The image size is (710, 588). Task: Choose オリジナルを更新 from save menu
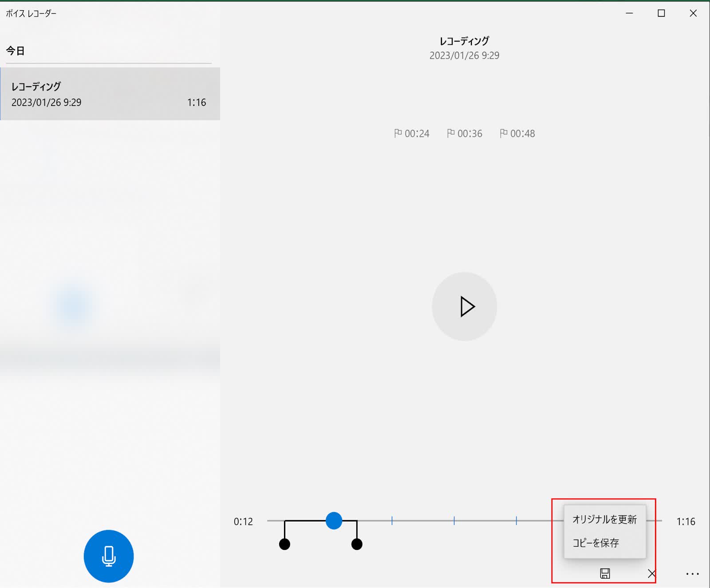point(605,519)
